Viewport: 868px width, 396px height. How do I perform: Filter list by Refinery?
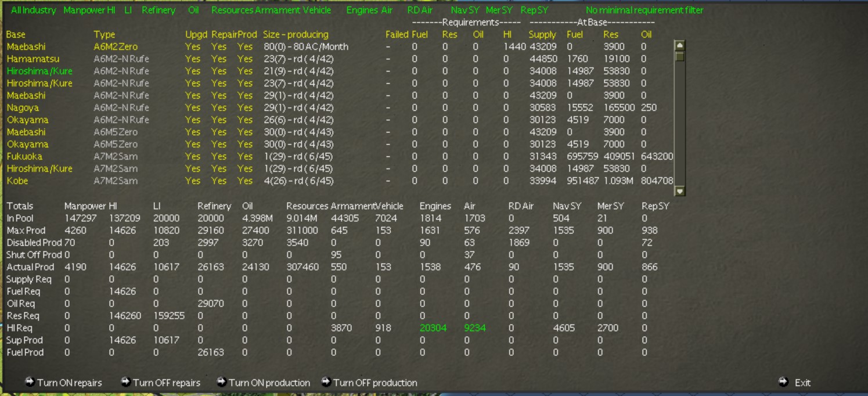[159, 10]
